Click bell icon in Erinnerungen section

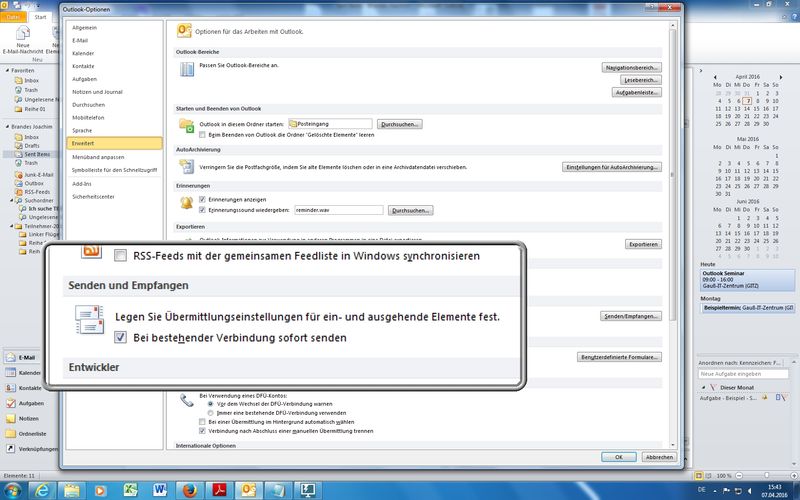pyautogui.click(x=186, y=203)
